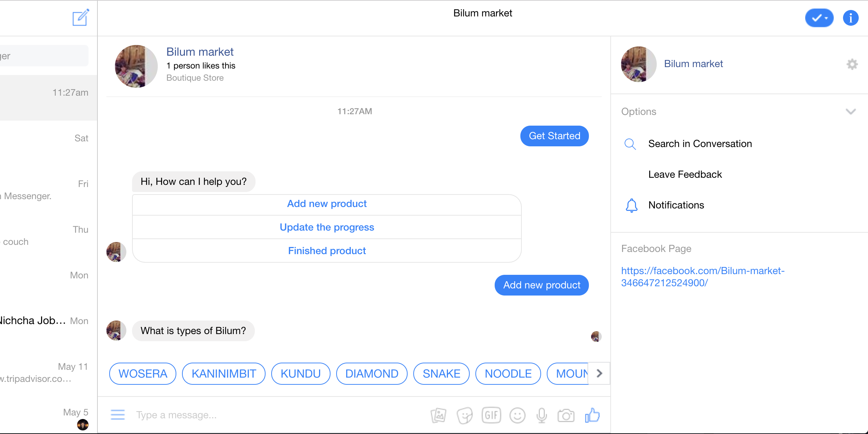
Task: Attach a photo using image icon
Action: click(438, 415)
